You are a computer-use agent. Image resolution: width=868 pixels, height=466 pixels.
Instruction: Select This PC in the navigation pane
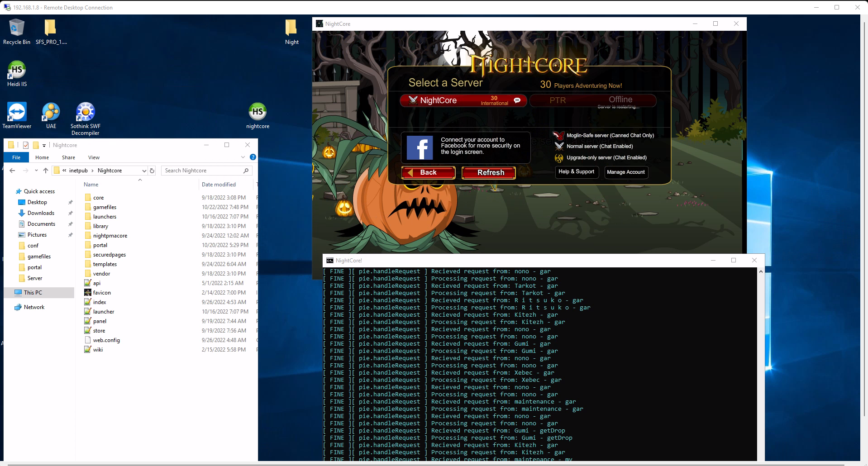click(33, 293)
